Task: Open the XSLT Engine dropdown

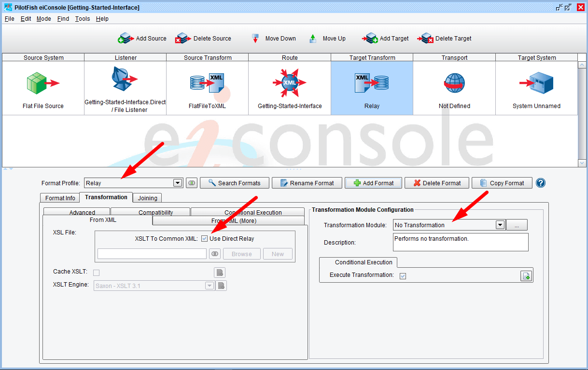Action: click(210, 286)
